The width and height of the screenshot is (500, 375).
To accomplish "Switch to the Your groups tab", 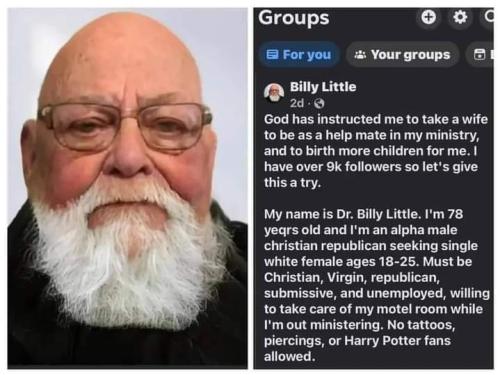I will pos(403,54).
